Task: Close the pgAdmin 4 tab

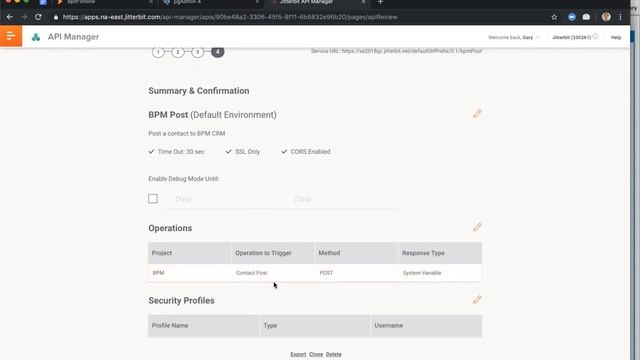Action: pyautogui.click(x=257, y=2)
